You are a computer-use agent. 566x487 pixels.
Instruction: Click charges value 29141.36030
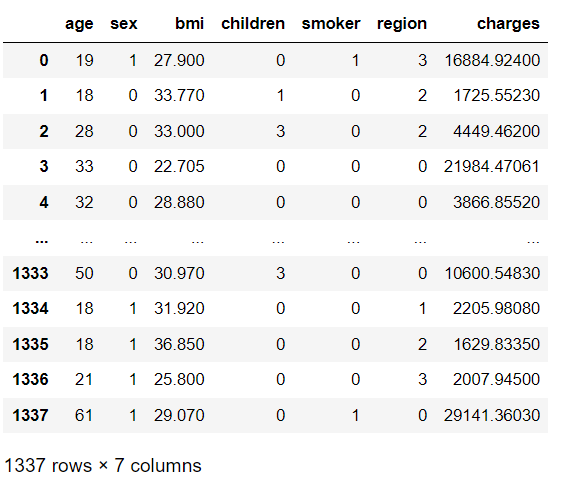492,415
